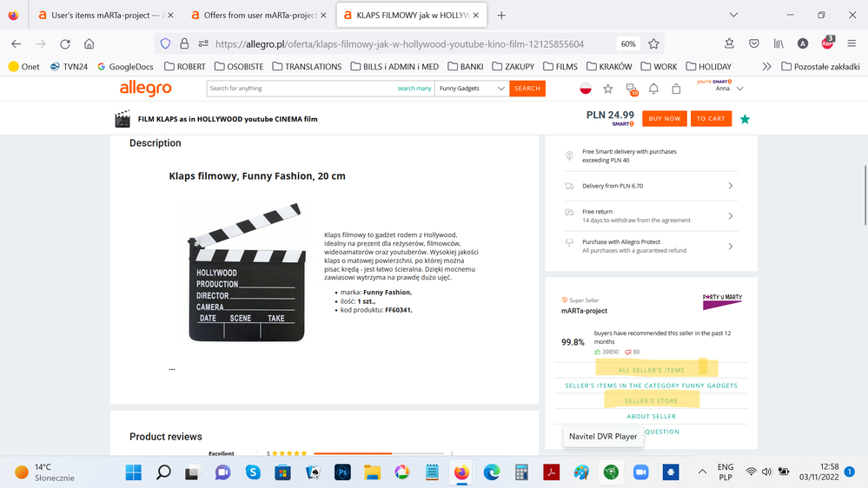Viewport: 868px width, 488px height.
Task: Open the Pocket save icon
Action: point(754,43)
